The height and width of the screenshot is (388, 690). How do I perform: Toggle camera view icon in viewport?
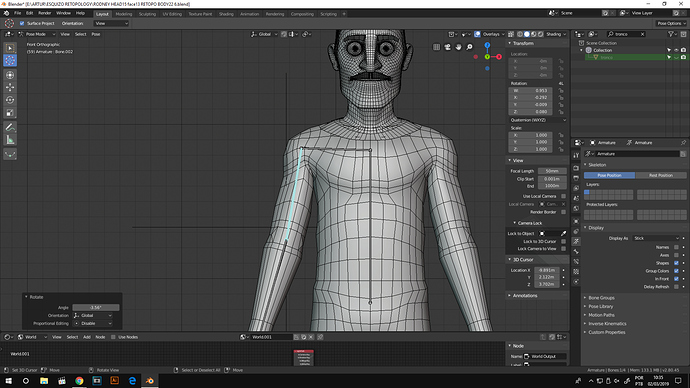(448, 47)
